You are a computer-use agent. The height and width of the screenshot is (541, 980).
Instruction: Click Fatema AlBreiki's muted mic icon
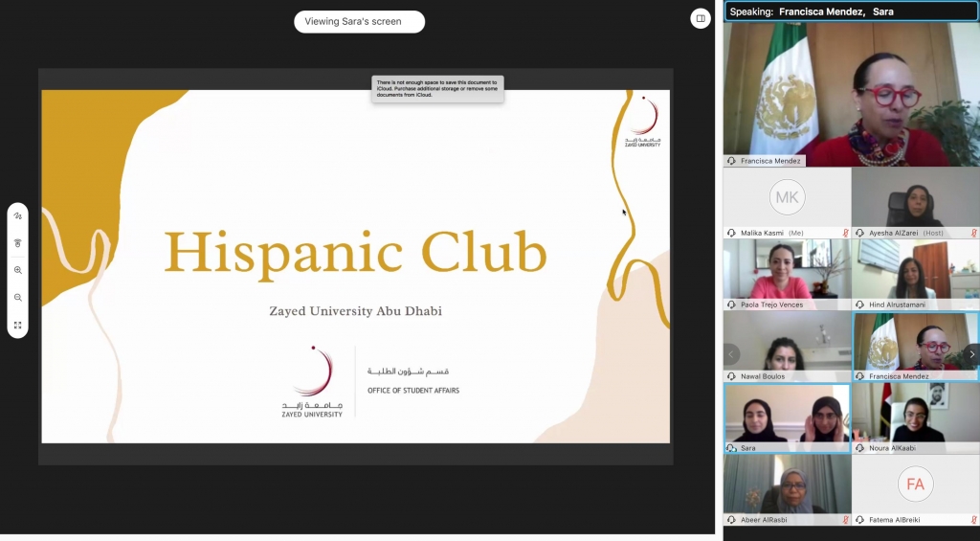click(973, 520)
